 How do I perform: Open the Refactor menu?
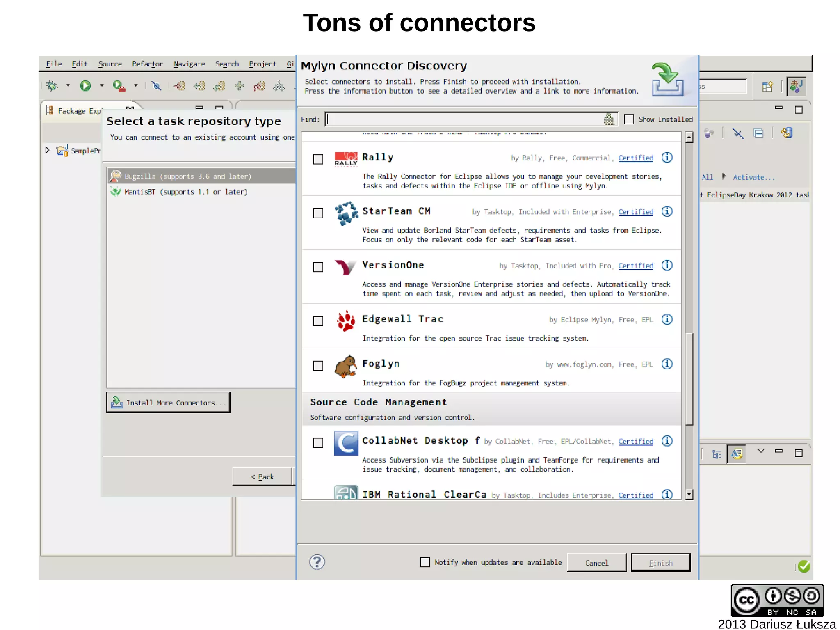point(147,64)
